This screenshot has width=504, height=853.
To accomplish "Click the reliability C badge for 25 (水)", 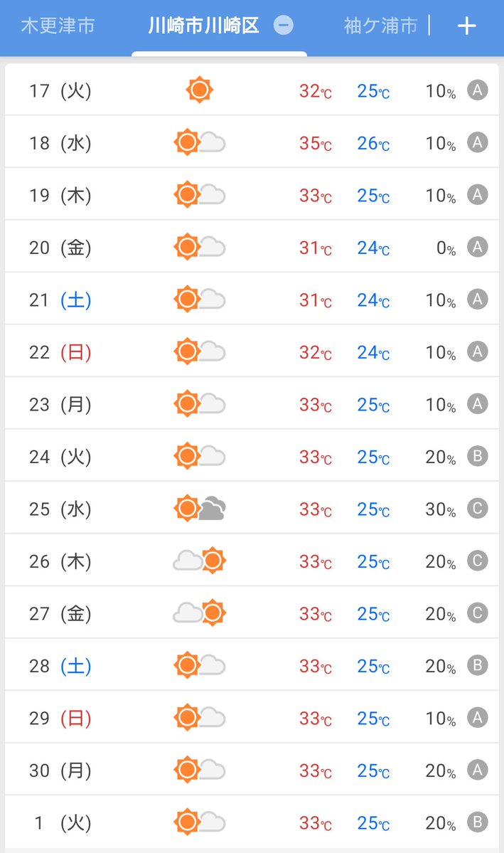I will click(478, 509).
